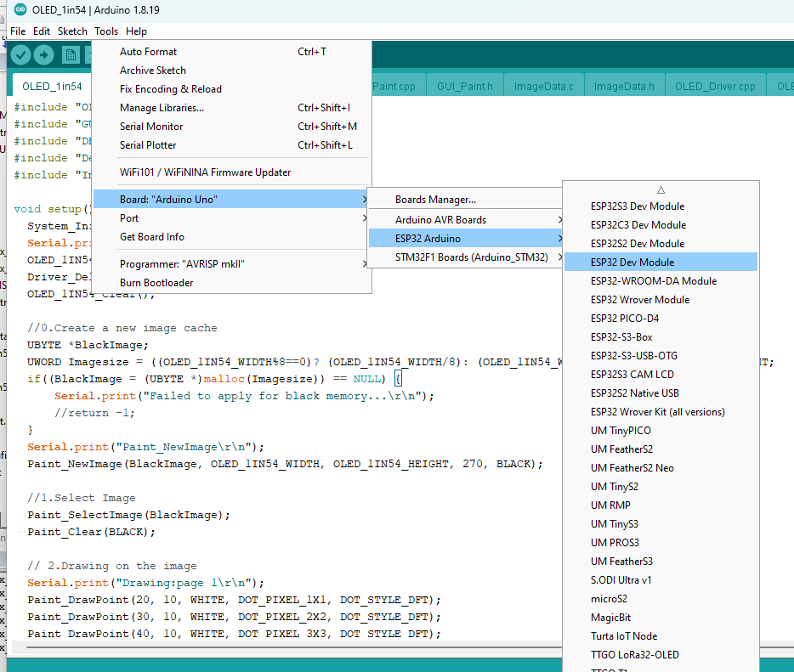The width and height of the screenshot is (794, 672).
Task: Select ESP32 Wrover Module board
Action: point(661,300)
